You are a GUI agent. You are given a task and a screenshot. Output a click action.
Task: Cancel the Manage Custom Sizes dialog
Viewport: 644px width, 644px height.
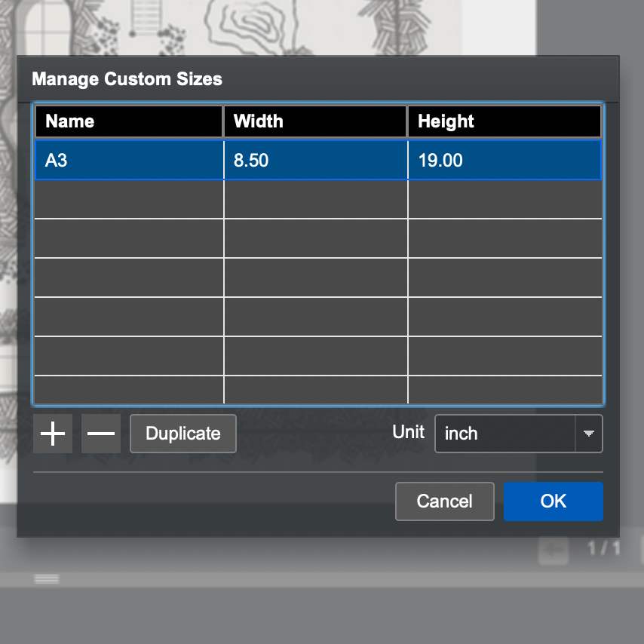(444, 501)
